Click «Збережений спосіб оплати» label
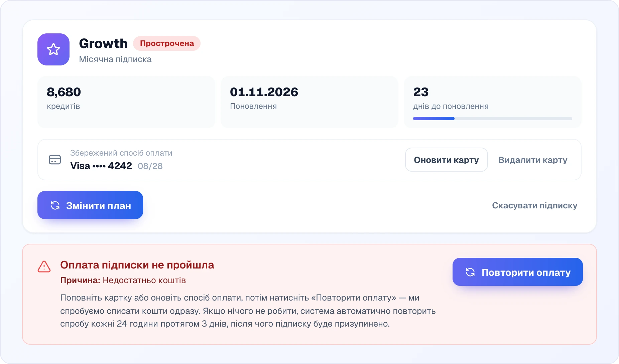Viewport: 619px width, 364px height. click(x=121, y=153)
